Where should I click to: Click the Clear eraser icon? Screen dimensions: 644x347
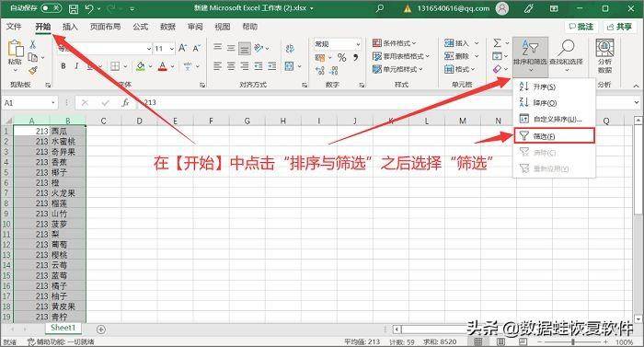[x=497, y=69]
